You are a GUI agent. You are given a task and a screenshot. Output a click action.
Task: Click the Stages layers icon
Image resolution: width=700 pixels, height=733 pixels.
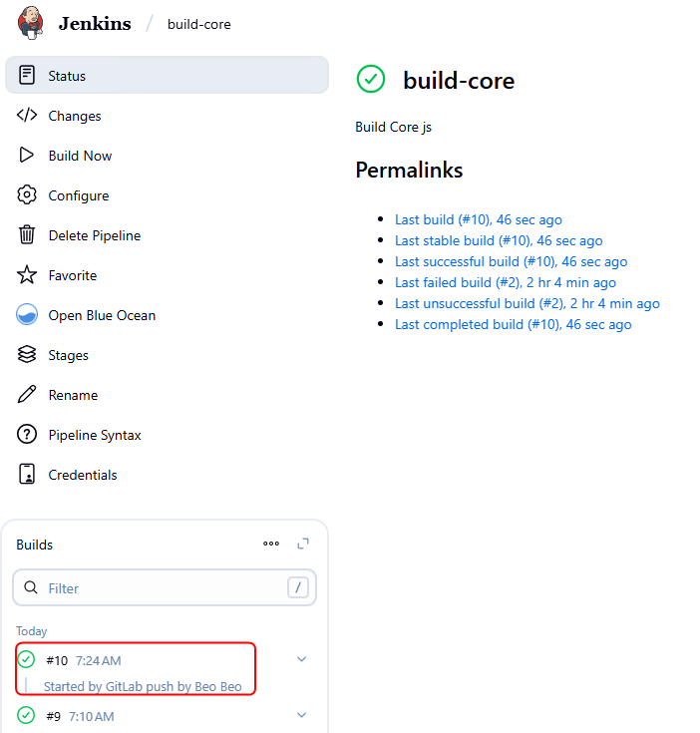(27, 355)
